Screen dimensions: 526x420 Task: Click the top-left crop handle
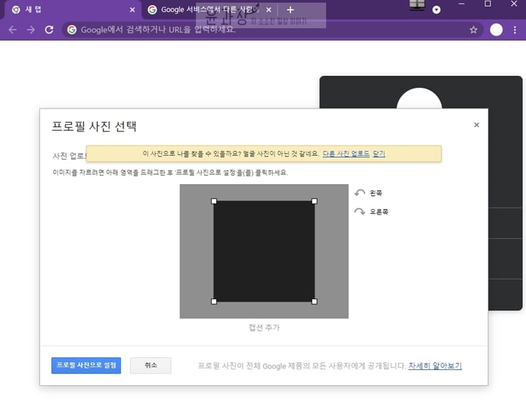click(214, 201)
